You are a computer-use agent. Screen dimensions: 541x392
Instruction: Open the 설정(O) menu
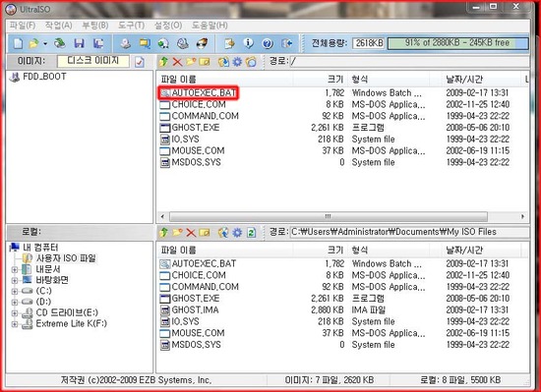[x=168, y=26]
